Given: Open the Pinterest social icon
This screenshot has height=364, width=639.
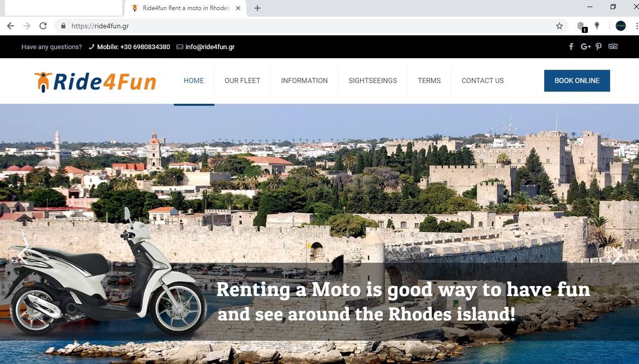Looking at the screenshot, I should point(598,47).
